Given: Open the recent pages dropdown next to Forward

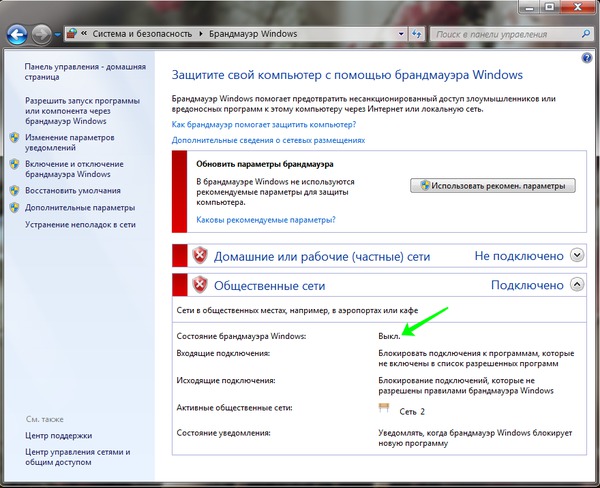Looking at the screenshot, I should pyautogui.click(x=57, y=35).
